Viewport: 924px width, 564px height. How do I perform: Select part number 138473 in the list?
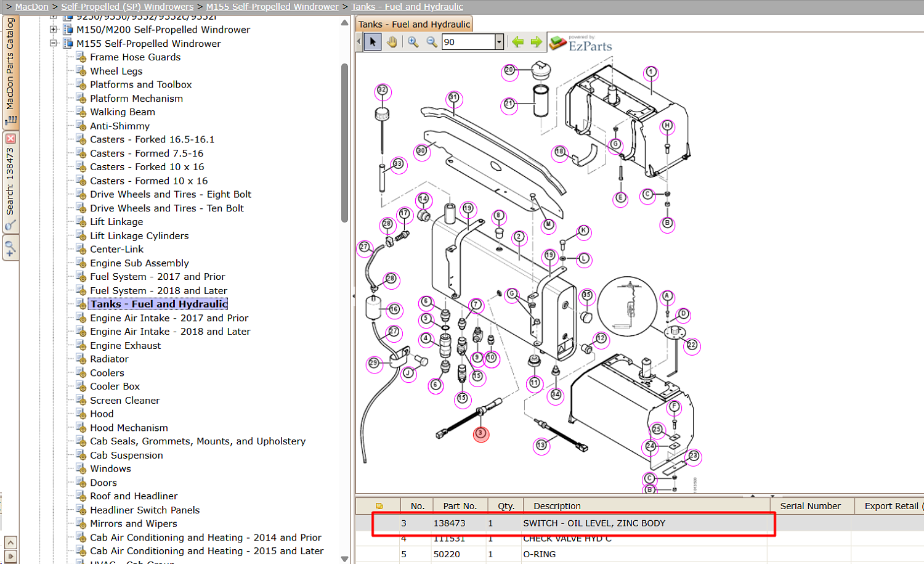449,523
